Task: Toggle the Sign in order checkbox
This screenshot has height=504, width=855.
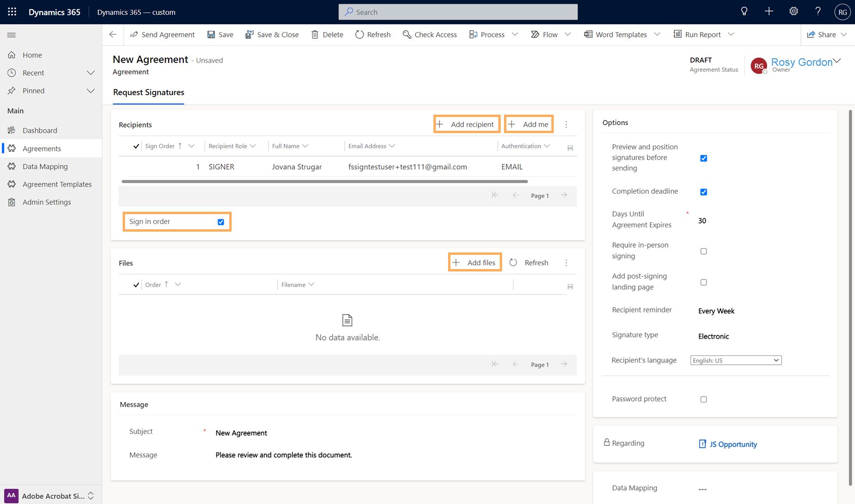Action: click(x=221, y=222)
